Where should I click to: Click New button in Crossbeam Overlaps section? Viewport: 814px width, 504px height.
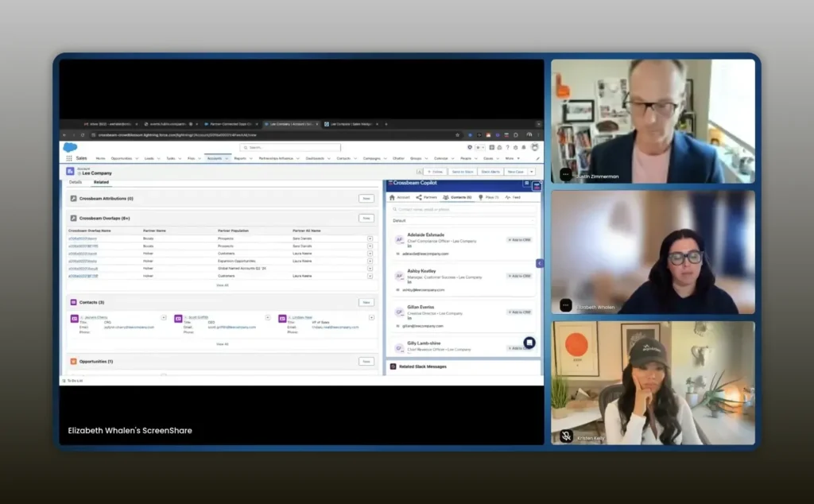[366, 218]
